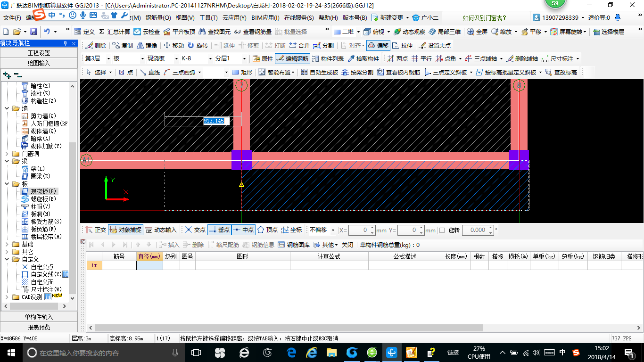
Task: Toggle 中点 midpoint snap
Action: [243, 230]
